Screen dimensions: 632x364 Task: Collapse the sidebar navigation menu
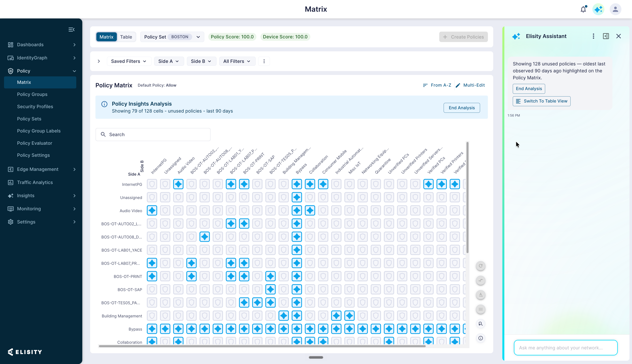click(72, 29)
